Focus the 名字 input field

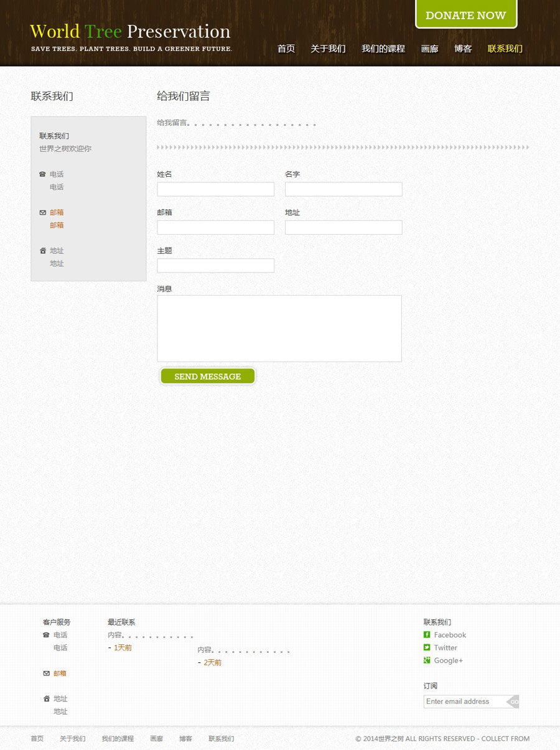[x=343, y=189]
